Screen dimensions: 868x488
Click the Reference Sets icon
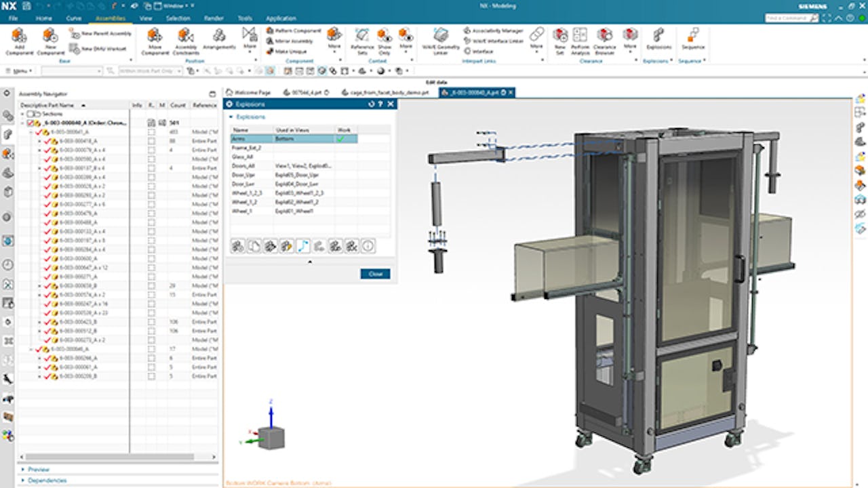[x=362, y=36]
